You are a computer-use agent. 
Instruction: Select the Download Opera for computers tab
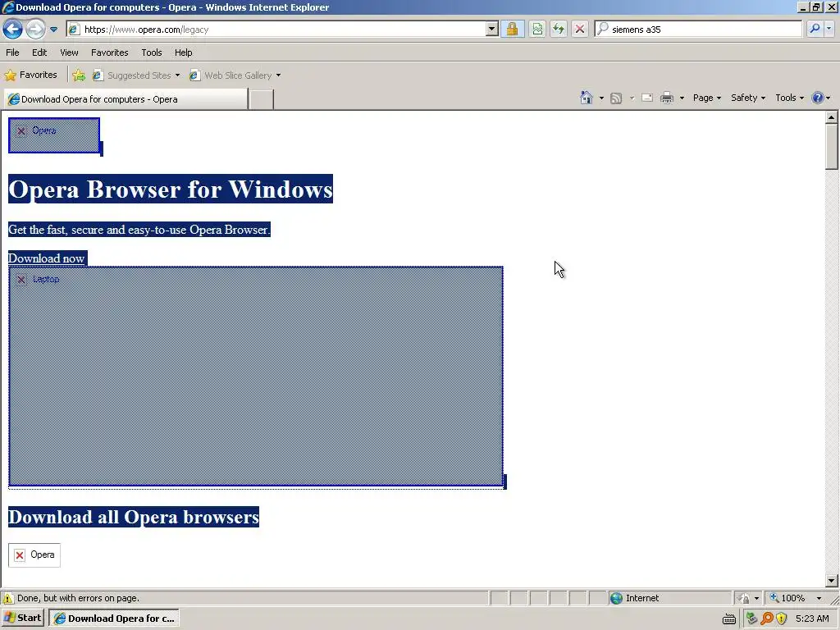126,99
